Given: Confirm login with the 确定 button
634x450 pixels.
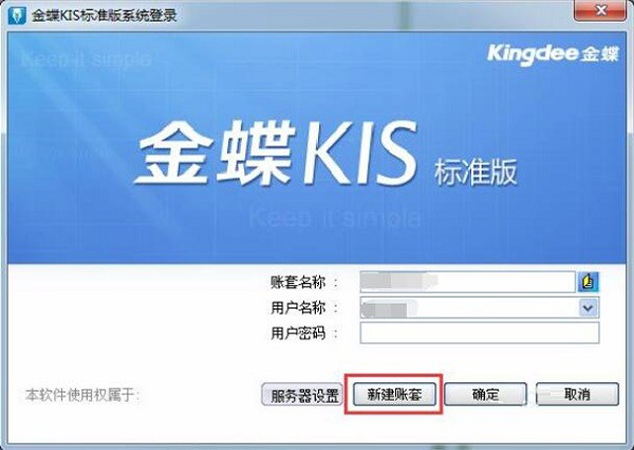Looking at the screenshot, I should pyautogui.click(x=486, y=394).
